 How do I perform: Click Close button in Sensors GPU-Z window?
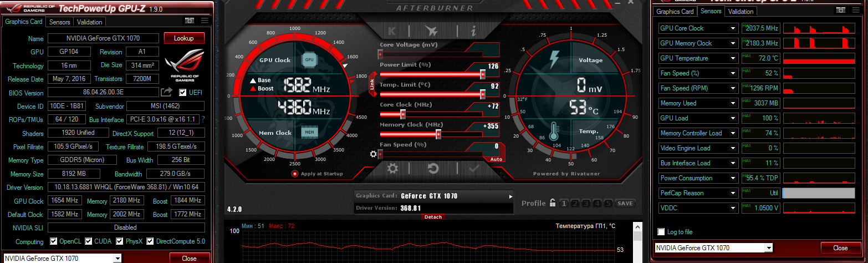(x=840, y=247)
